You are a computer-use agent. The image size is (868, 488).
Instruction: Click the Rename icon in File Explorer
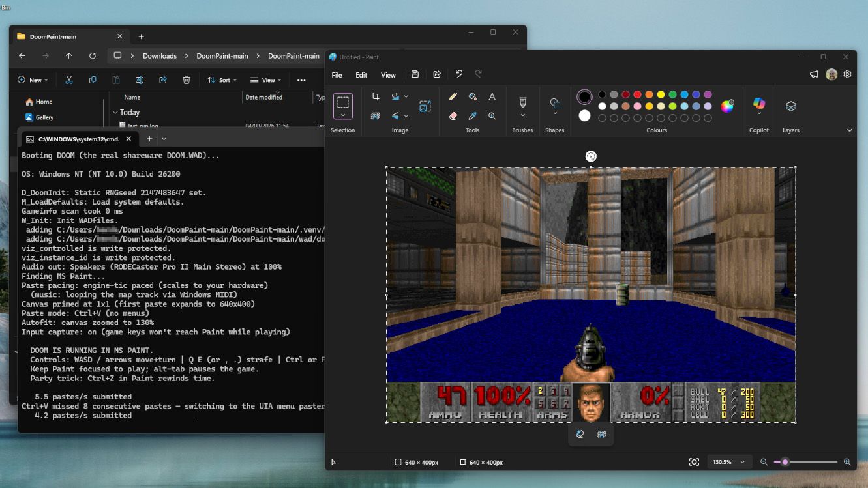(140, 80)
